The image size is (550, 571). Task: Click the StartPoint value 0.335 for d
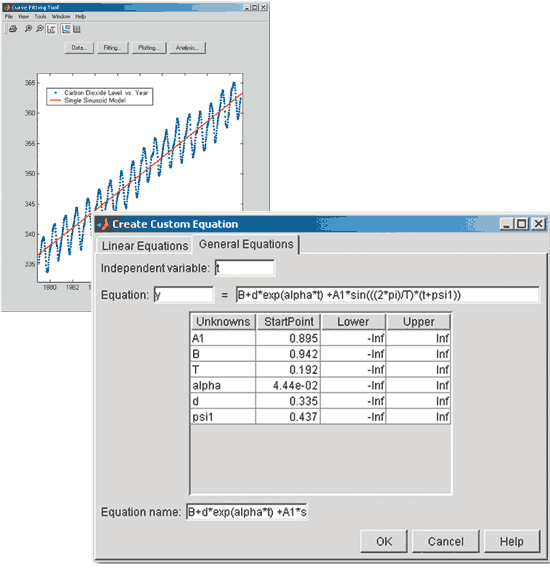pos(288,401)
